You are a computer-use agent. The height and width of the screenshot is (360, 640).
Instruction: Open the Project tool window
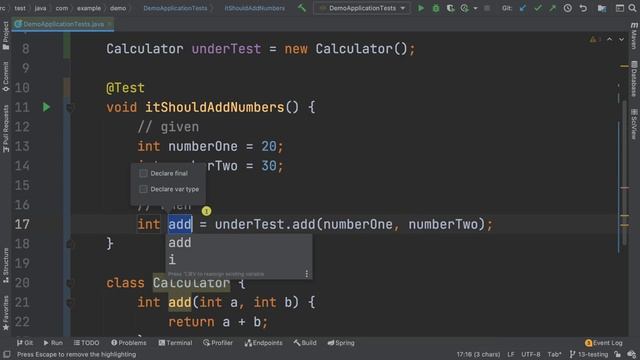tap(6, 36)
